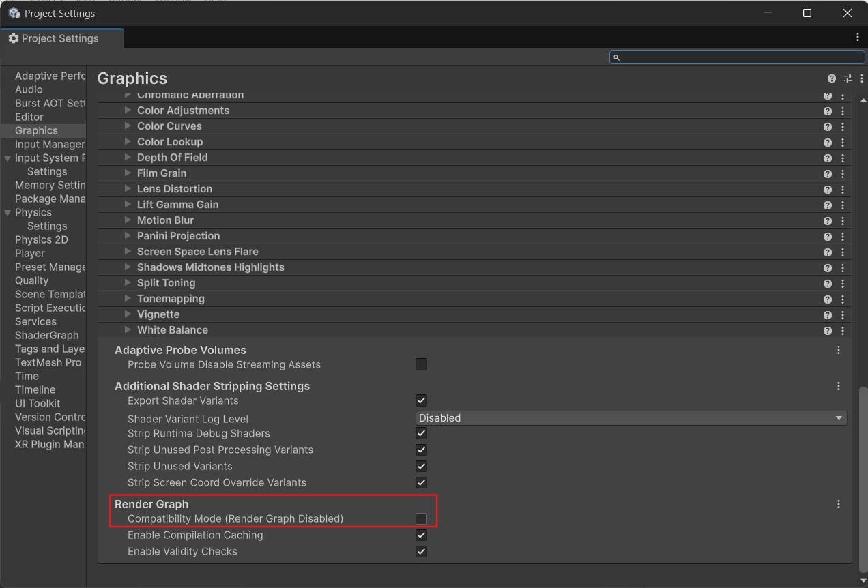Viewport: 868px width, 588px height.
Task: Open the kebab menu for Tonemapping row
Action: coord(843,299)
